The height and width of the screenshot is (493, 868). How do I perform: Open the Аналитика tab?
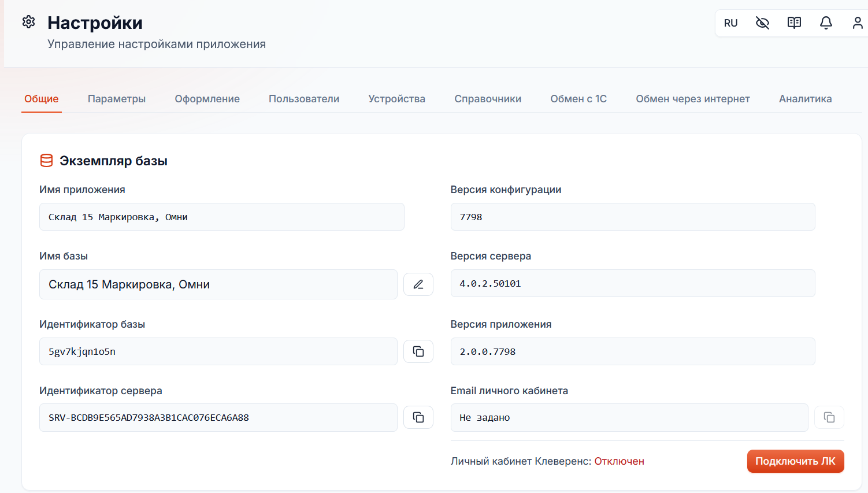click(806, 99)
